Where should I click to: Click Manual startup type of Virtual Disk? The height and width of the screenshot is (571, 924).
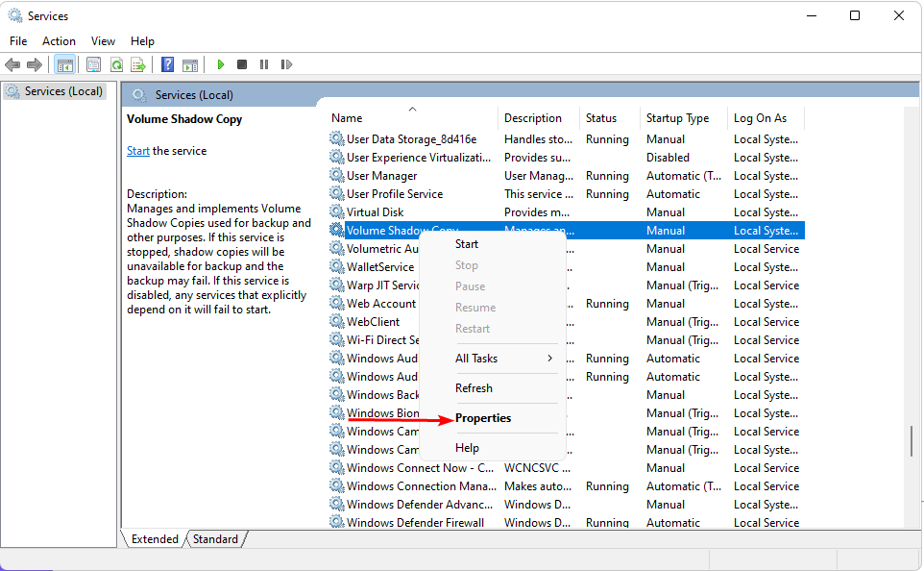(x=666, y=212)
